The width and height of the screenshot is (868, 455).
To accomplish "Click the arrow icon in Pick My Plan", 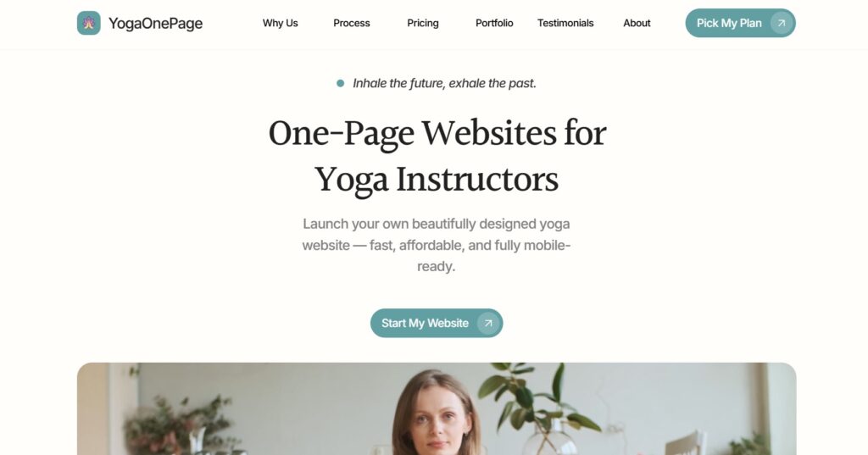I will click(781, 23).
